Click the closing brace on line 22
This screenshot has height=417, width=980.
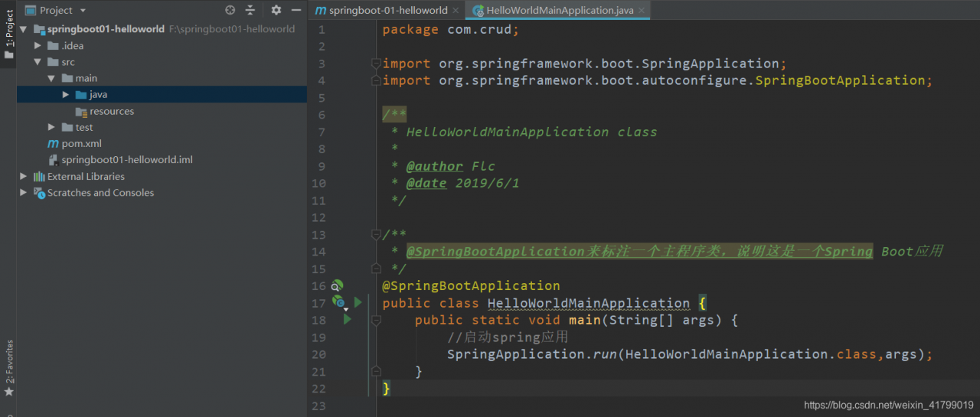387,389
